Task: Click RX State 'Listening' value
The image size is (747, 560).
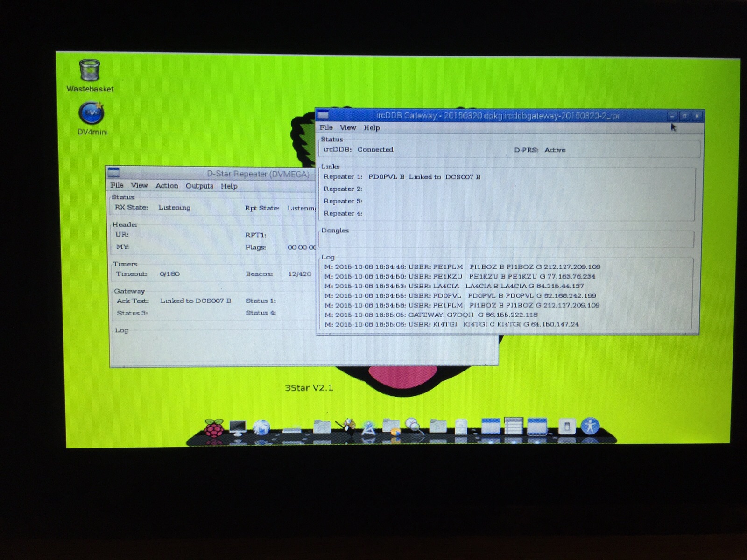Action: pyautogui.click(x=175, y=207)
